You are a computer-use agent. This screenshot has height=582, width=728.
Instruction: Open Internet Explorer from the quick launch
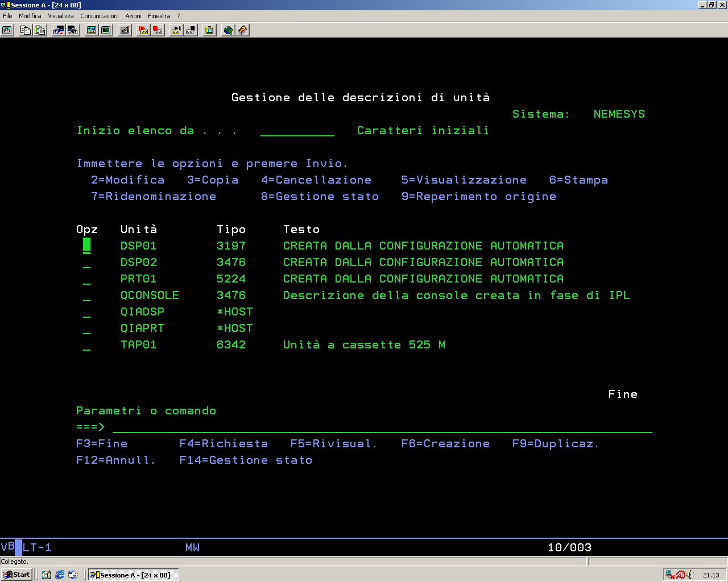60,575
